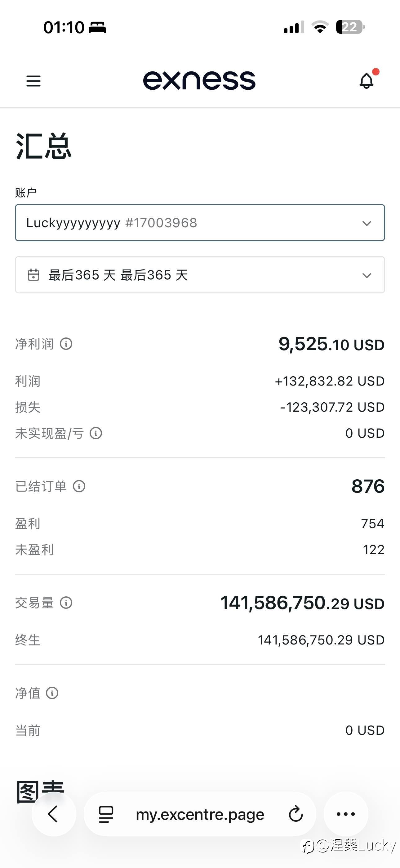Click the calendar icon in date selector

pos(33,275)
